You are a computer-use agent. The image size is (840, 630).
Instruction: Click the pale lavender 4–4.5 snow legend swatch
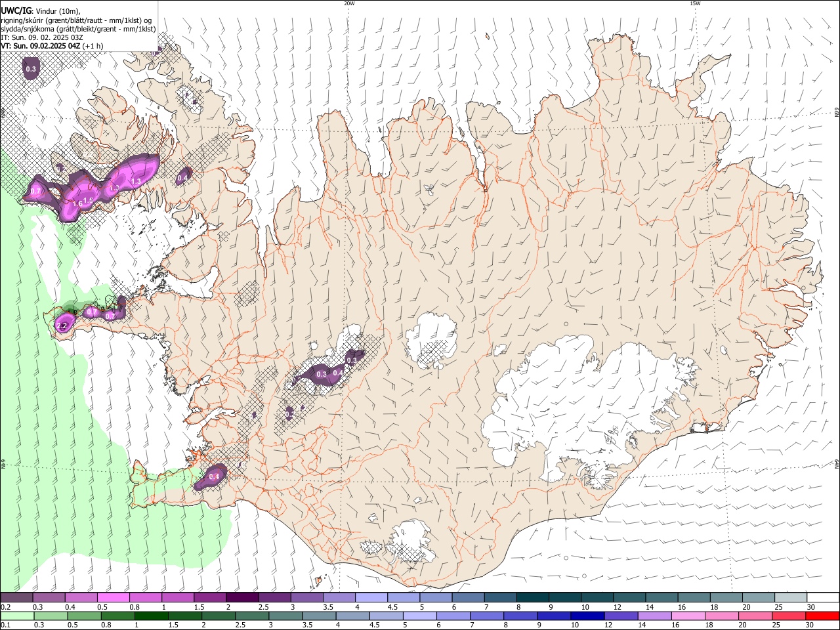[x=370, y=598]
